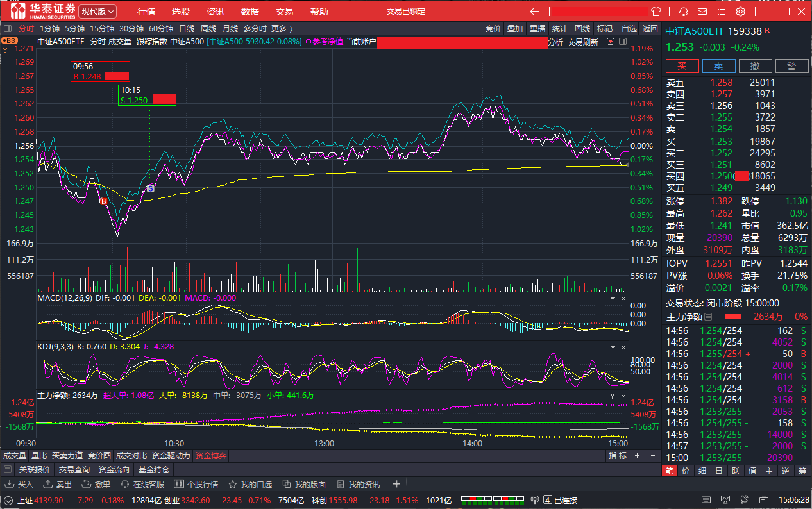Image resolution: width=812 pixels, height=509 pixels.
Task: Toggle the BS trade markers badge
Action: 9,41
